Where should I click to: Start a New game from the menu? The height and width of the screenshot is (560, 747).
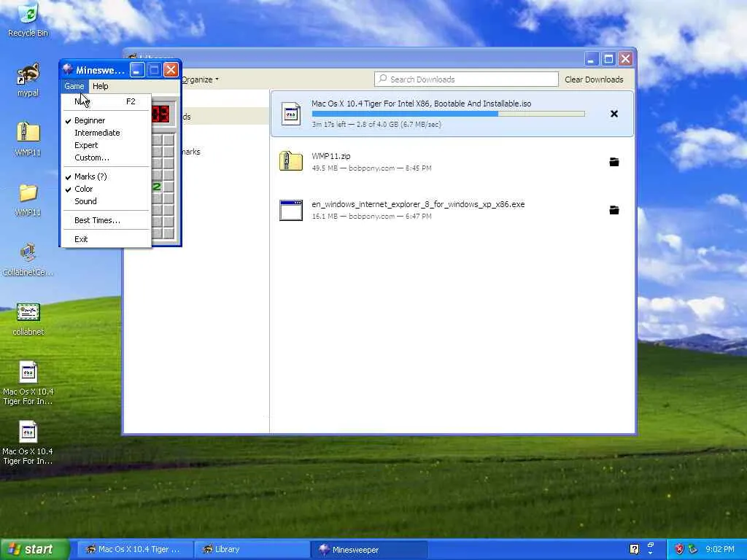click(107, 101)
